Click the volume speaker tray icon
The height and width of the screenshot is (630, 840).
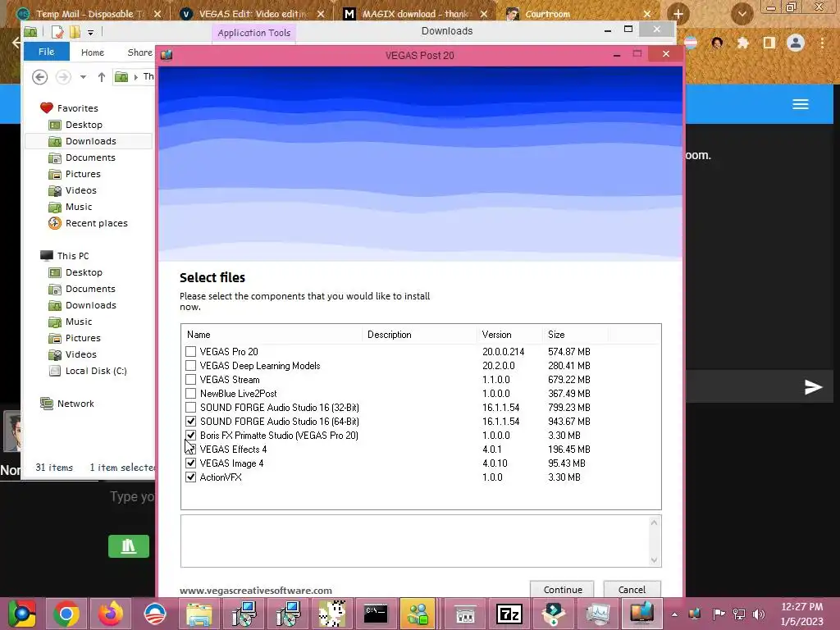tap(759, 614)
